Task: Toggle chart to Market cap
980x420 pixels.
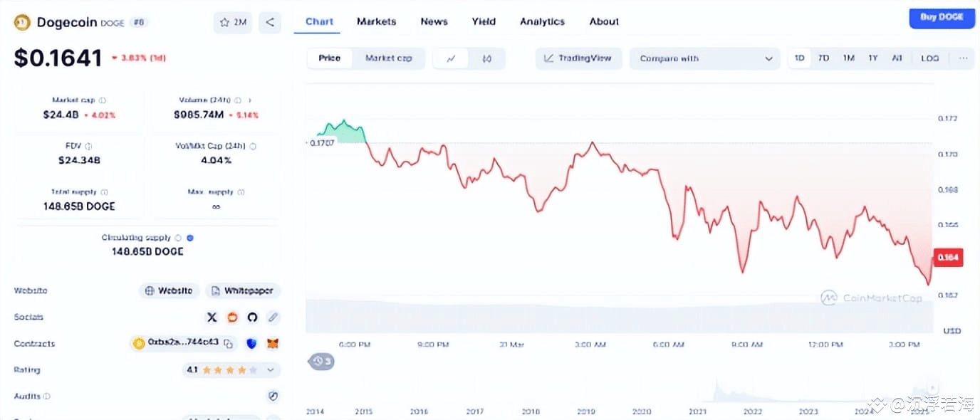Action: click(388, 58)
